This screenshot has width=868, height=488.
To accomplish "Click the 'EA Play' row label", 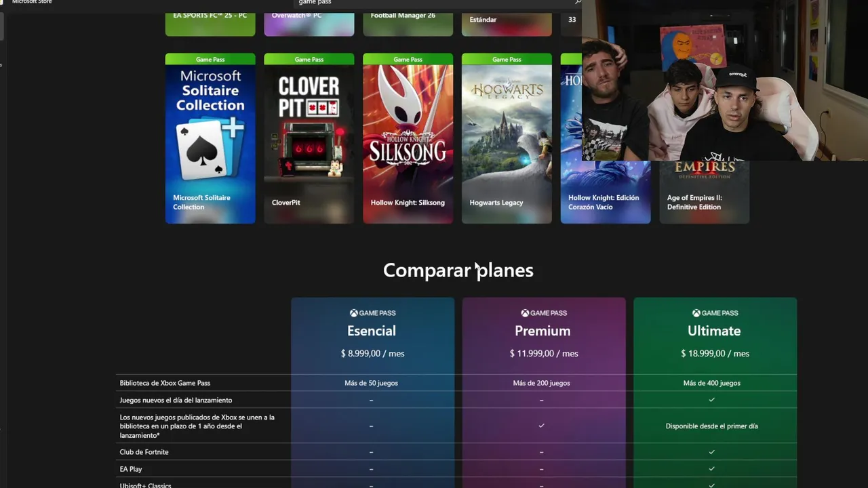I will click(x=131, y=469).
